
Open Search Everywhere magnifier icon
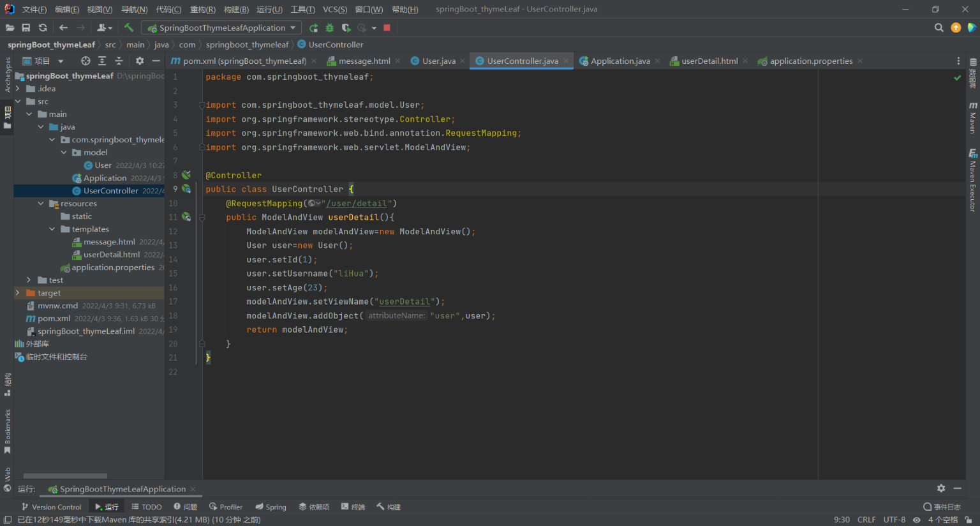(939, 27)
